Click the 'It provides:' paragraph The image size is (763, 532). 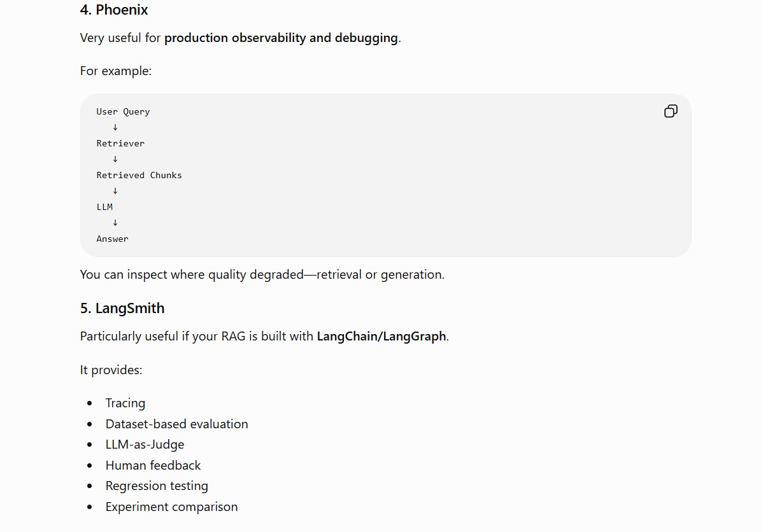(x=111, y=370)
